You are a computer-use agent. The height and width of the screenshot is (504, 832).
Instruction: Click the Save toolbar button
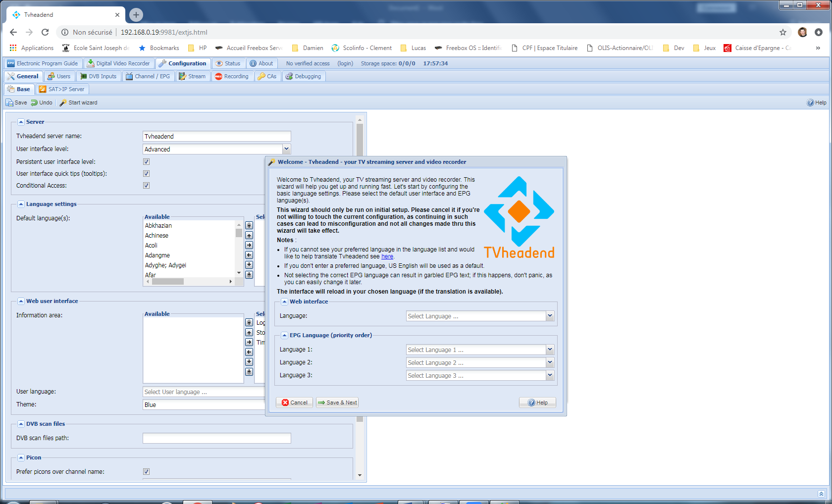tap(16, 102)
